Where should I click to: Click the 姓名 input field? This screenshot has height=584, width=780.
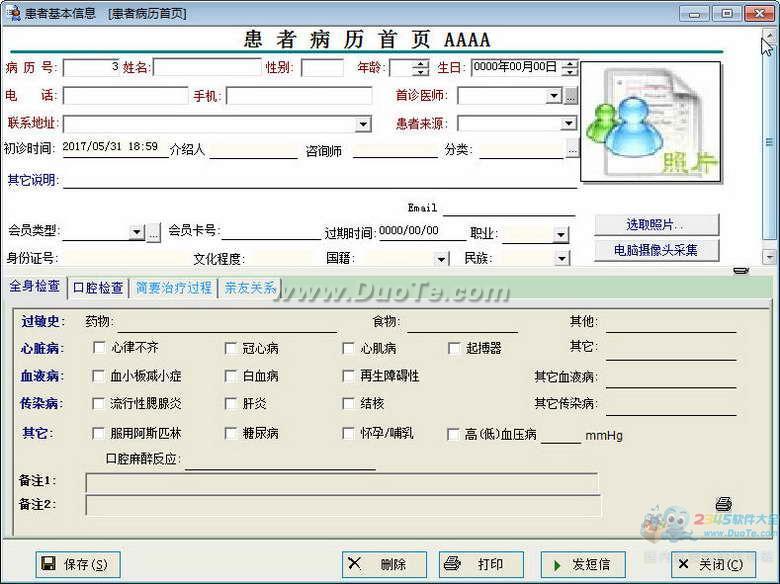click(x=206, y=68)
